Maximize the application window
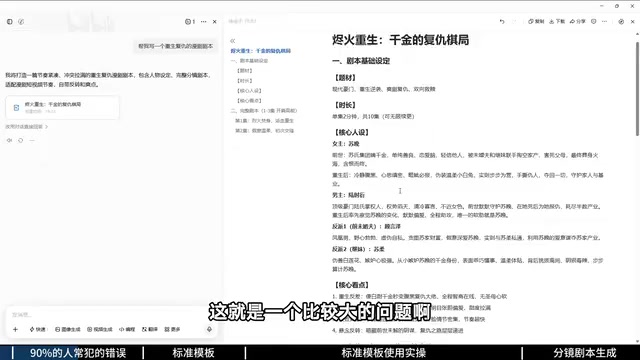 [617, 6]
